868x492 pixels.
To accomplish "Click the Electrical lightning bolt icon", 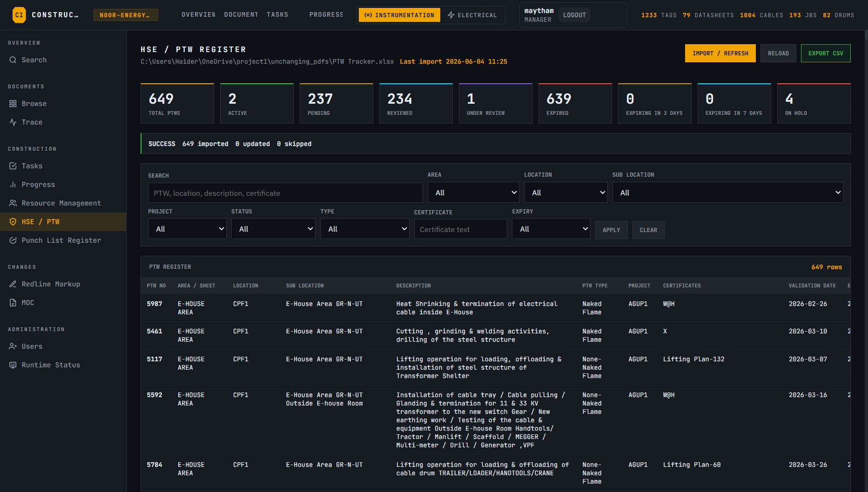I will [451, 15].
